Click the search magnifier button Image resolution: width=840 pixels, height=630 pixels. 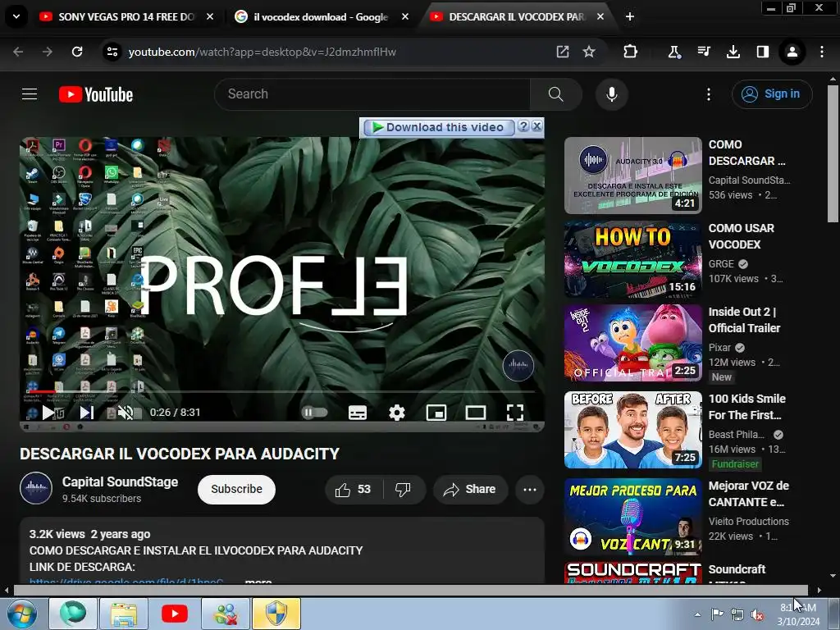click(x=555, y=94)
